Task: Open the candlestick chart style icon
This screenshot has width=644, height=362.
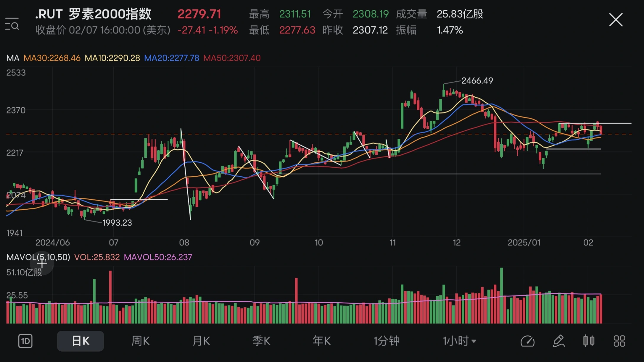Action: (589, 341)
